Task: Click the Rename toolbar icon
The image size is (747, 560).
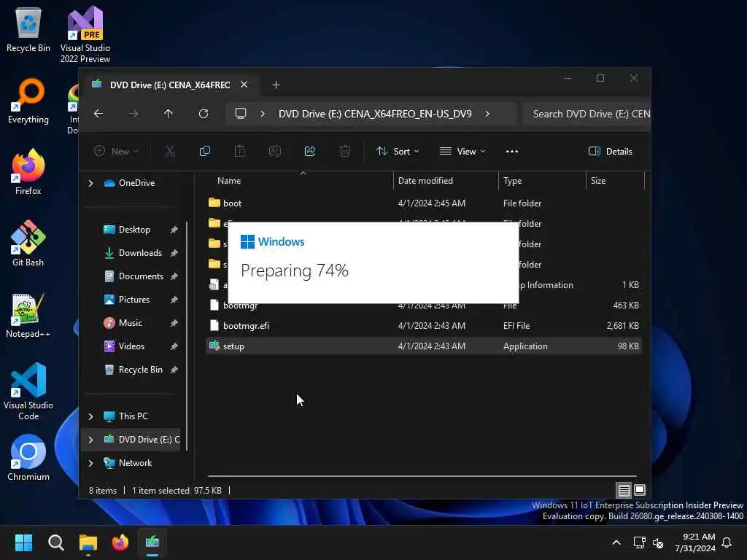Action: click(x=275, y=152)
